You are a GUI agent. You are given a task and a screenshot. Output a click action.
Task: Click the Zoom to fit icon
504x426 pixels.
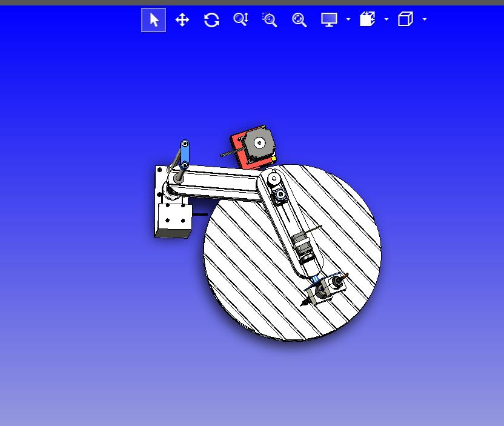[x=299, y=20]
